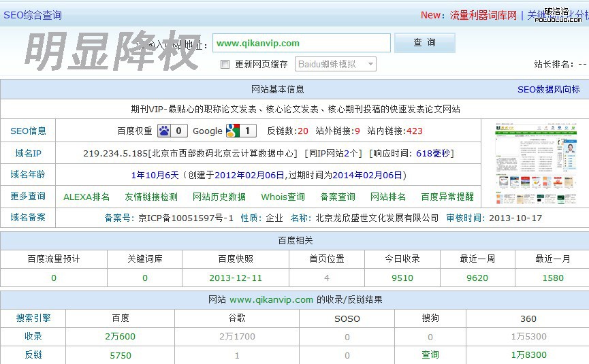Click the 1年10月6天 domain age
Image resolution: width=589 pixels, height=364 pixels.
point(155,175)
